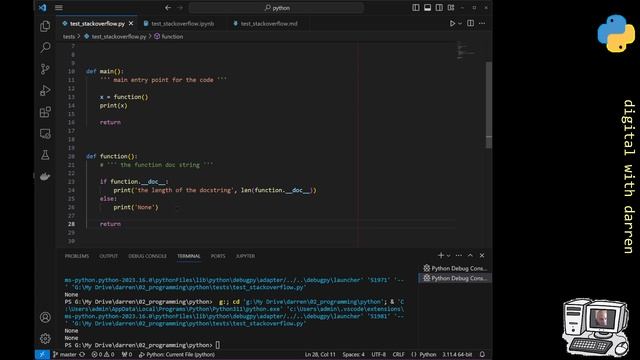Open editor More Actions ellipsis
The width and height of the screenshot is (640, 360).
(482, 23)
